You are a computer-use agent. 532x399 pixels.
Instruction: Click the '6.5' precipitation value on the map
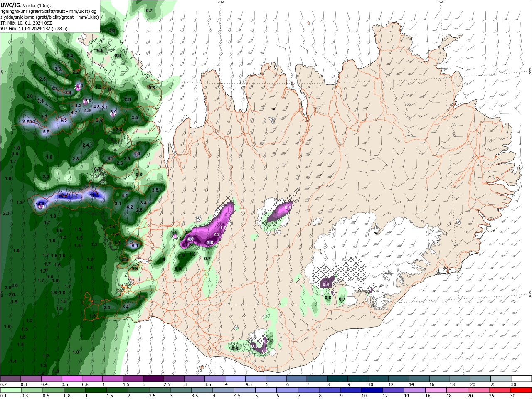64,120
